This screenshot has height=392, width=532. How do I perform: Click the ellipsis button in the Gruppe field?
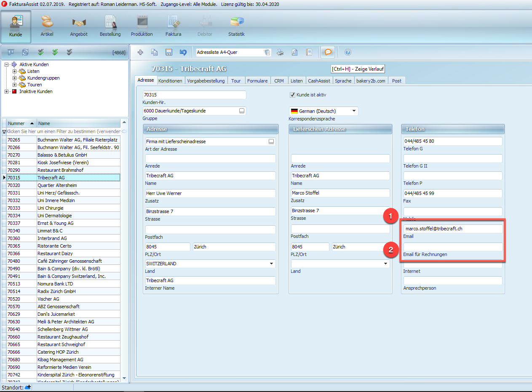coord(242,111)
